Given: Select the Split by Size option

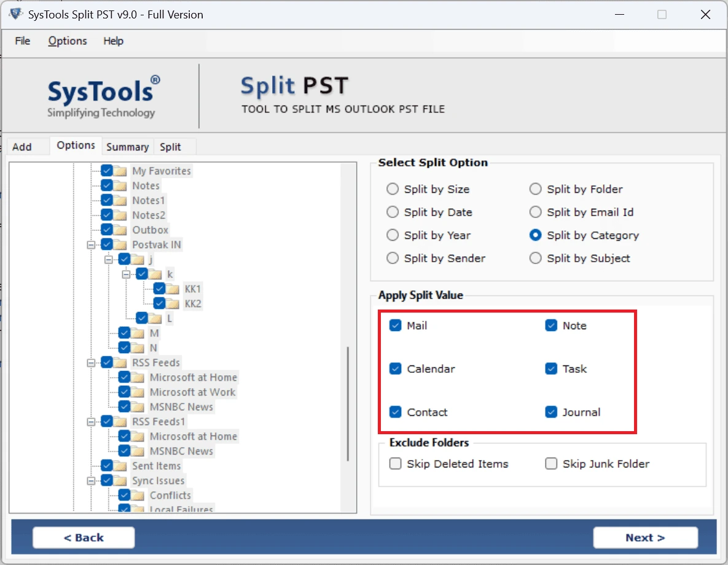Looking at the screenshot, I should coord(393,189).
